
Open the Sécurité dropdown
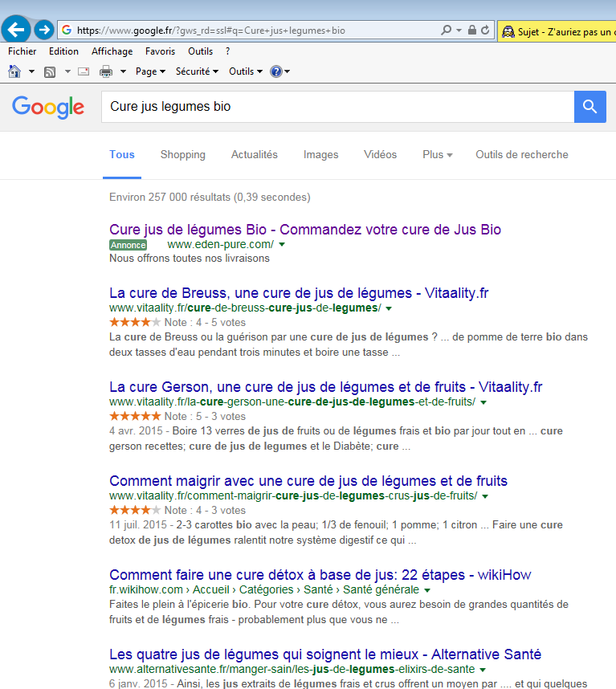click(x=197, y=71)
